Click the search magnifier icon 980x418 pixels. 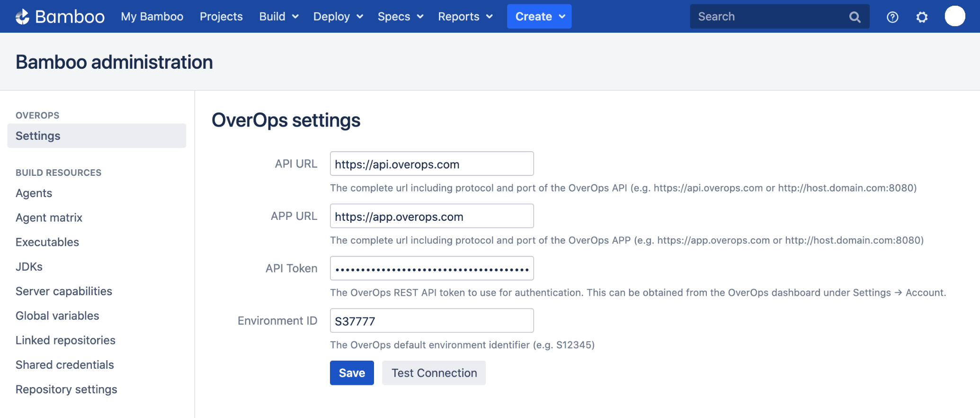click(855, 17)
